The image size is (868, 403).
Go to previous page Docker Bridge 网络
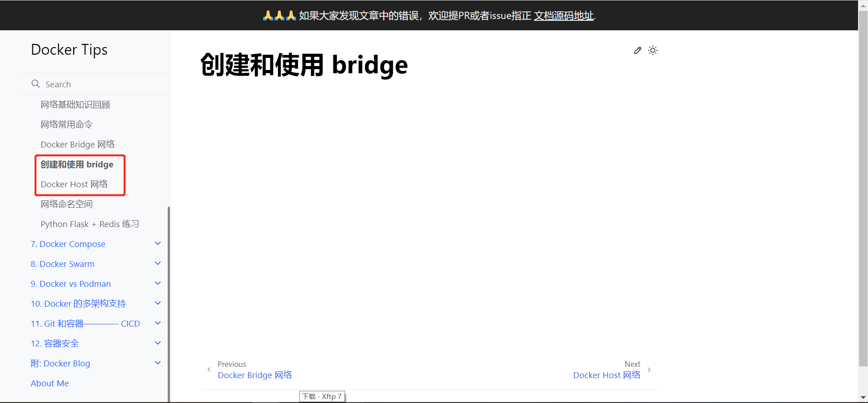tap(255, 375)
